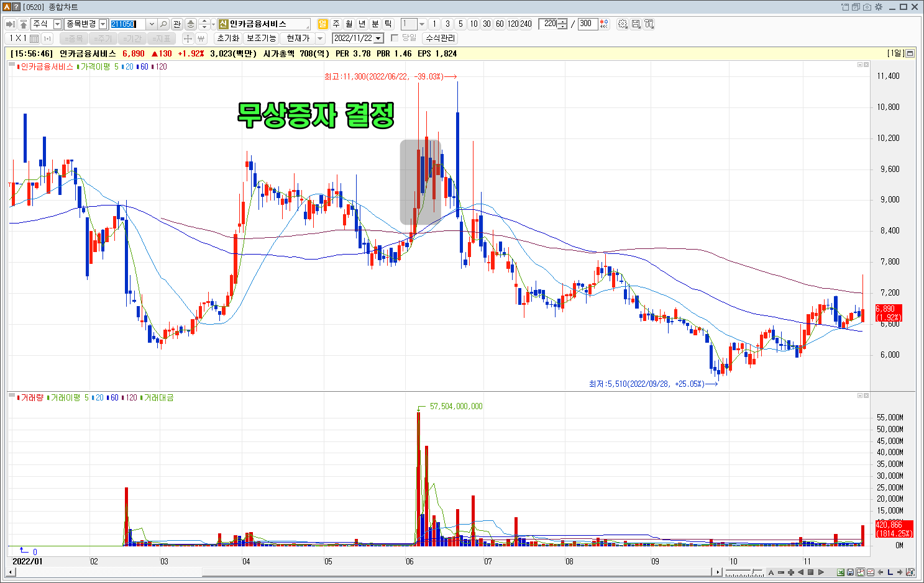Viewport: 924px width, 583px height.
Task: Export chart data to Excel
Action: pyautogui.click(x=841, y=572)
